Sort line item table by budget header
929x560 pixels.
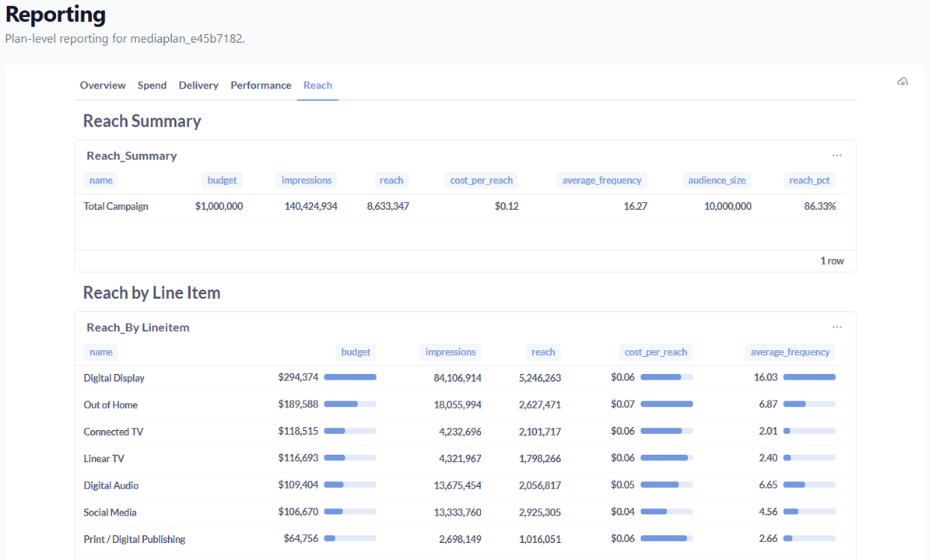tap(356, 352)
